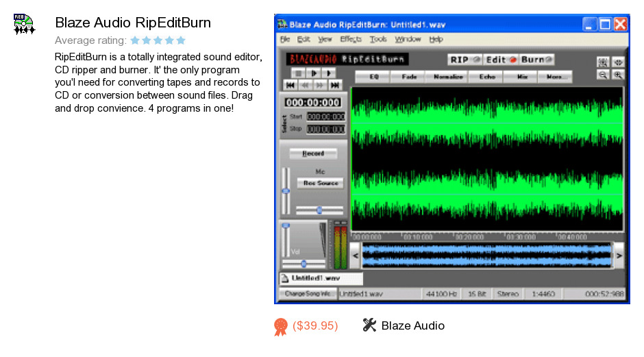Click the green waveform display
The height and width of the screenshot is (357, 644).
487,159
